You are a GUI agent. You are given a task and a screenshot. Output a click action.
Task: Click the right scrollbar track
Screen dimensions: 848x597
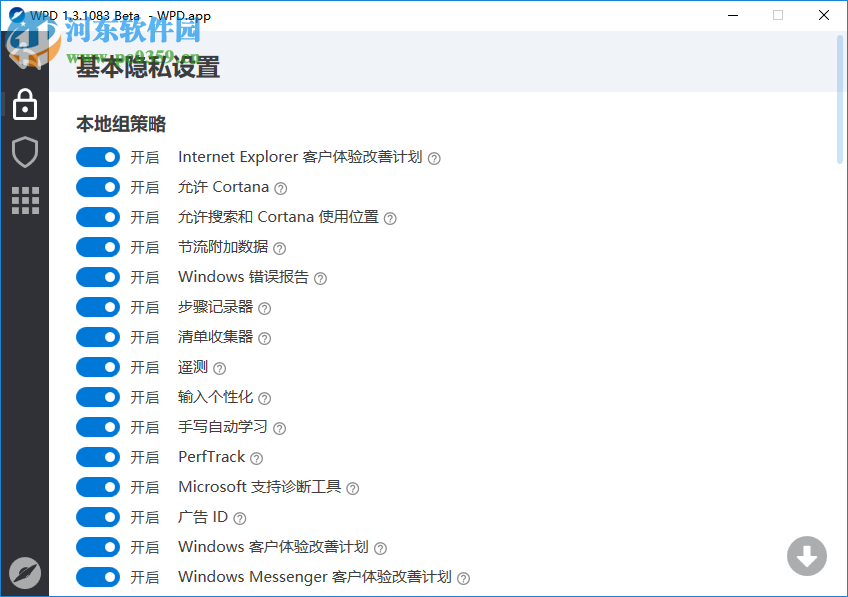pos(840,300)
